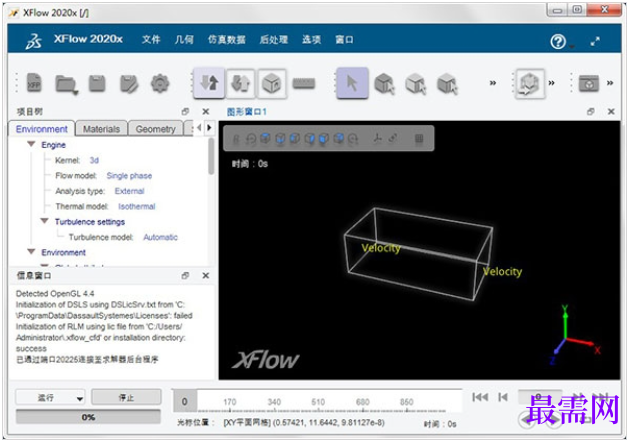Open the help question mark icon

click(558, 41)
